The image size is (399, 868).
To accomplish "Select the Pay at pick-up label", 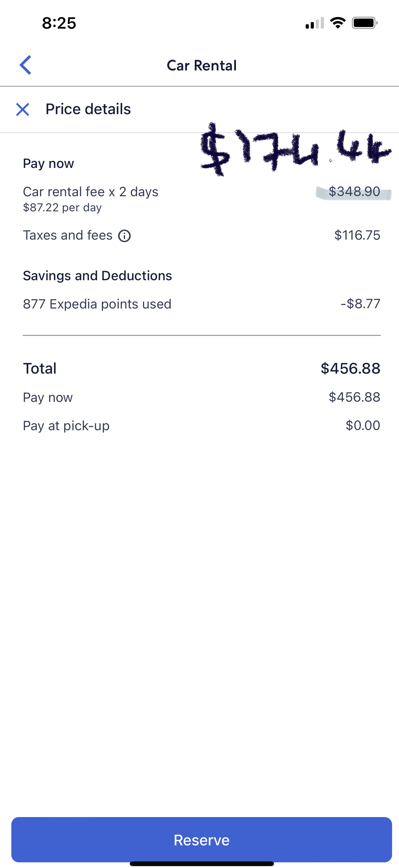I will click(x=66, y=426).
